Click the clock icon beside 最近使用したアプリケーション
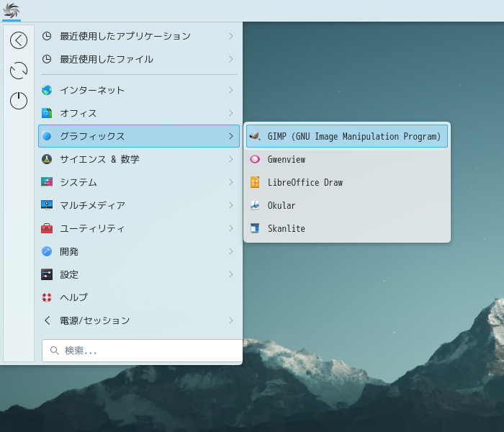Viewport: 504px width, 432px height. [x=47, y=36]
